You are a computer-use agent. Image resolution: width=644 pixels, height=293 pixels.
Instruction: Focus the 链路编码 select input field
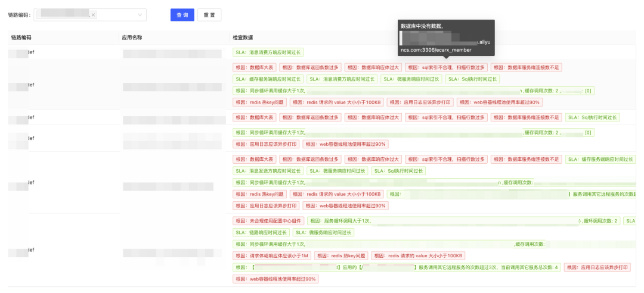pyautogui.click(x=90, y=15)
